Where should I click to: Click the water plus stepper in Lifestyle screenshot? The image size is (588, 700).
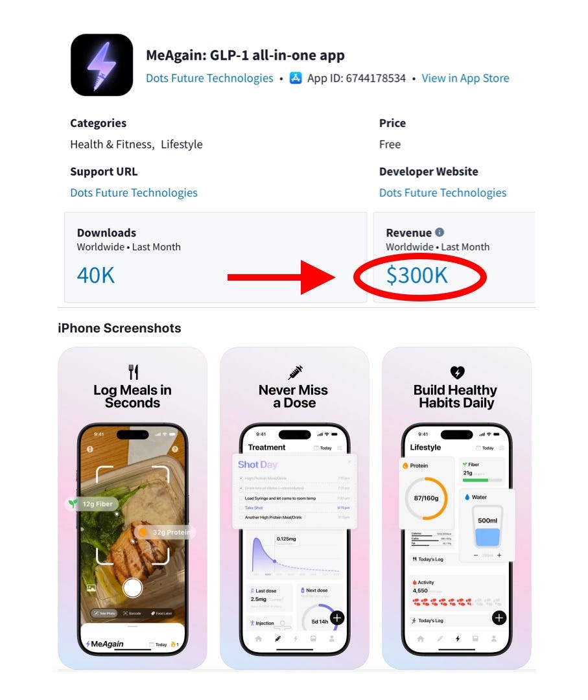tap(499, 555)
